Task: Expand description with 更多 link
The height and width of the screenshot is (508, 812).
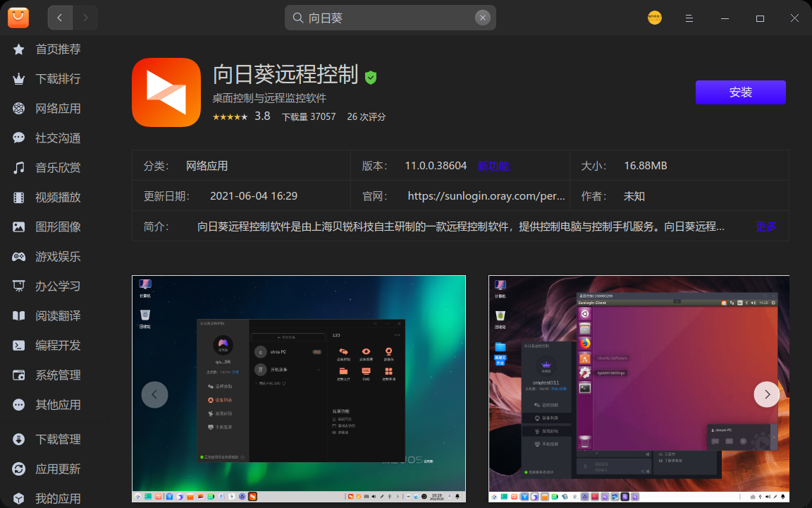Action: 766,226
